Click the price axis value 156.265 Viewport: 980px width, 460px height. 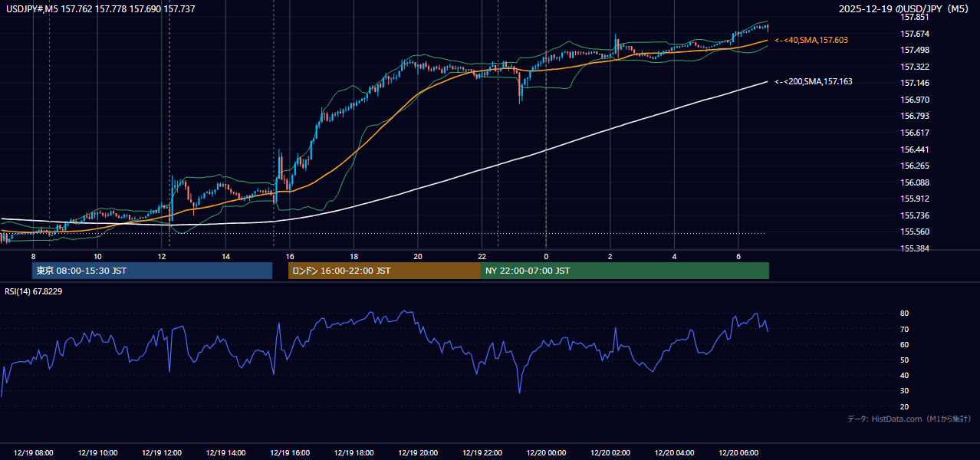[x=915, y=166]
